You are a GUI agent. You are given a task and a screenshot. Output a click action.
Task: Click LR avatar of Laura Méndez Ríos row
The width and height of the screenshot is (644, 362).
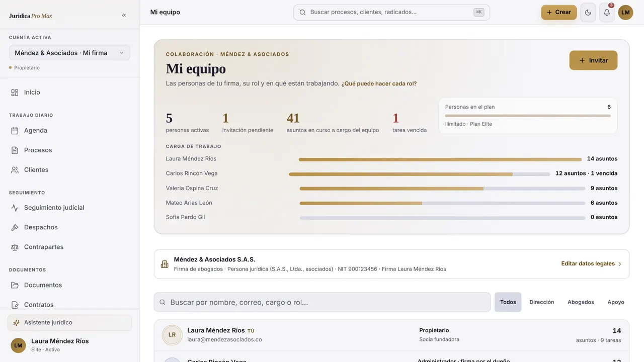click(x=172, y=335)
